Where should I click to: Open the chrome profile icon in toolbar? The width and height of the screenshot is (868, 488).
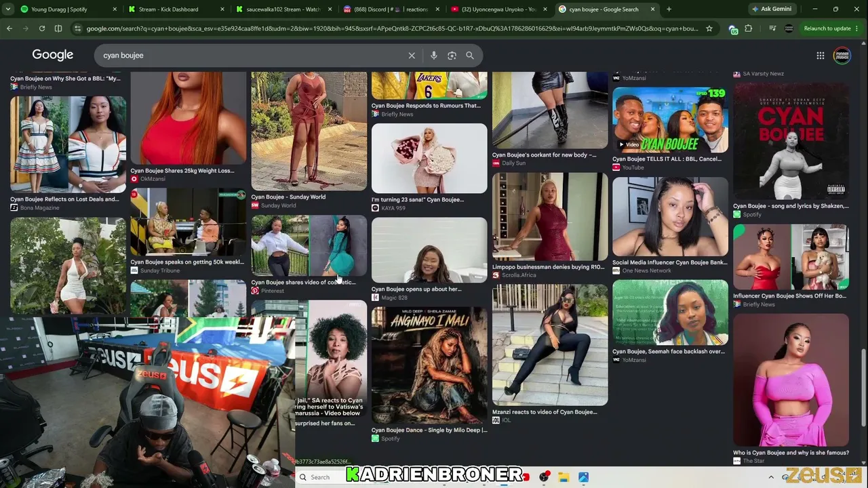coord(789,28)
